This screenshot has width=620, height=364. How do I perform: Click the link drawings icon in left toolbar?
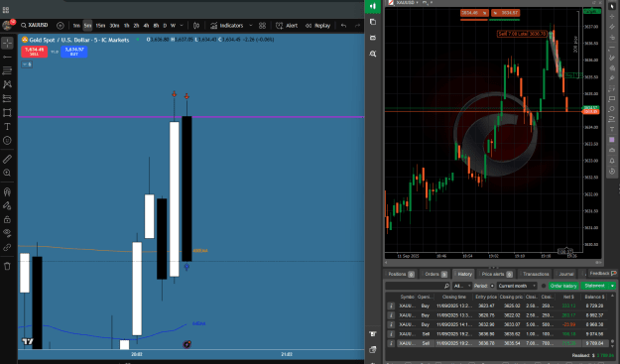(7, 247)
